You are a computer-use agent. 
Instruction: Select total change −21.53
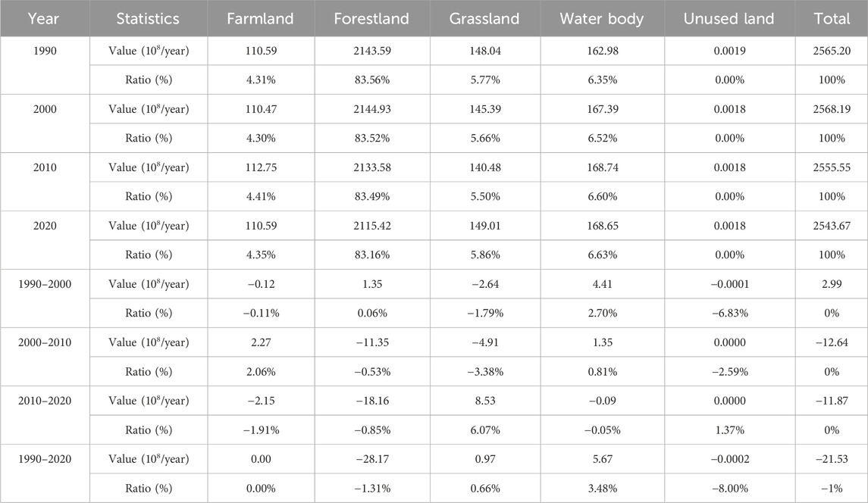click(832, 459)
